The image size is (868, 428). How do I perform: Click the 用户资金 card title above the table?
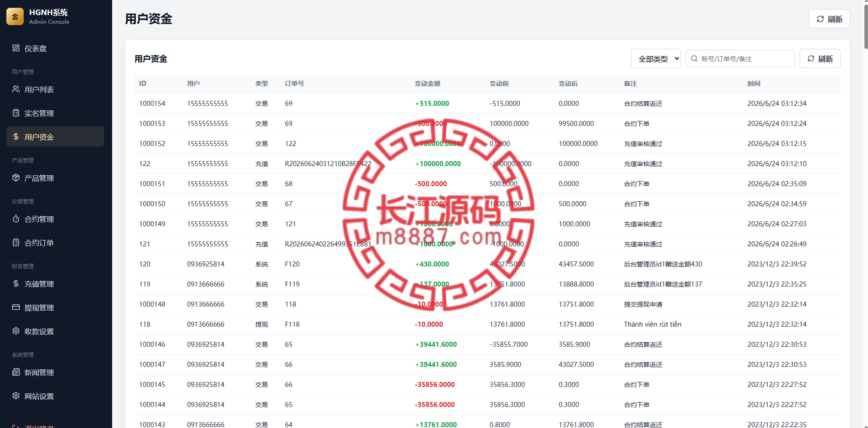coord(151,59)
